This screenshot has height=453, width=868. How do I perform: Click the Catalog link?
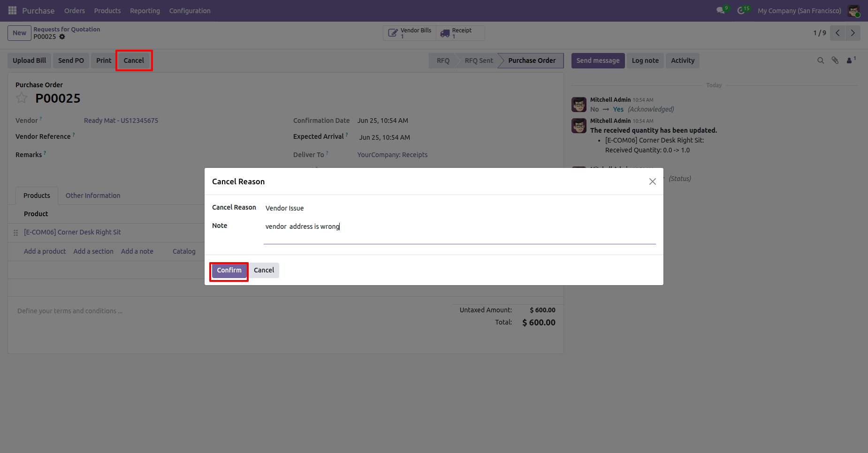[x=184, y=251]
